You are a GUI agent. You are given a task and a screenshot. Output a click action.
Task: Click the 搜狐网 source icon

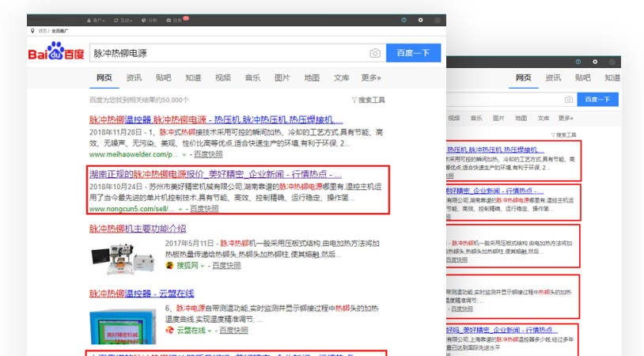coord(169,266)
